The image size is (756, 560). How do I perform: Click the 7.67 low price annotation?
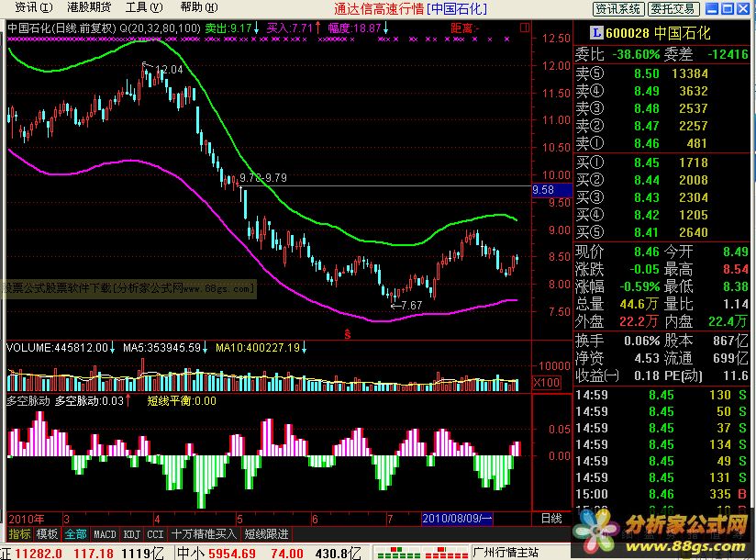[x=411, y=306]
